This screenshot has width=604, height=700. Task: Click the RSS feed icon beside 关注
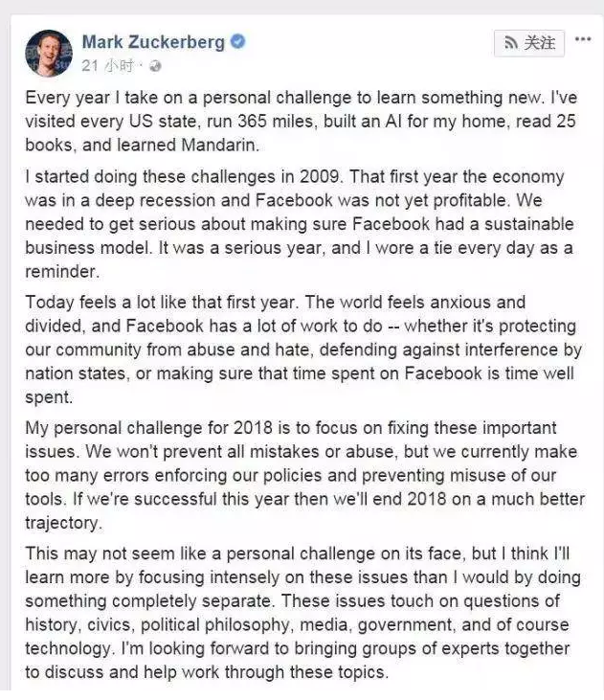coord(511,43)
